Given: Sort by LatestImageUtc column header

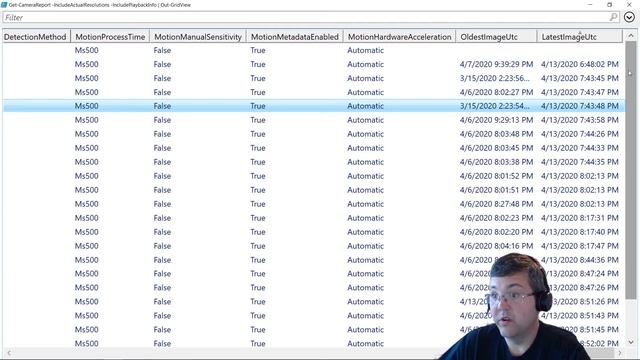Looking at the screenshot, I should (x=580, y=37).
